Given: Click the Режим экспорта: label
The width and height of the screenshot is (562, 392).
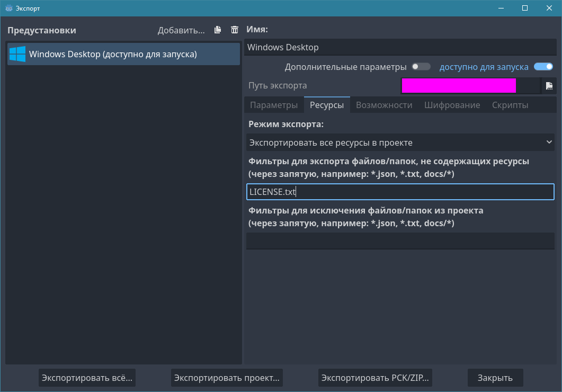Looking at the screenshot, I should coord(286,124).
